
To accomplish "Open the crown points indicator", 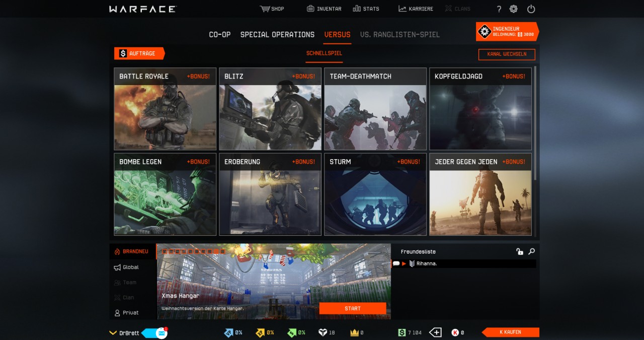I will pos(354,332).
